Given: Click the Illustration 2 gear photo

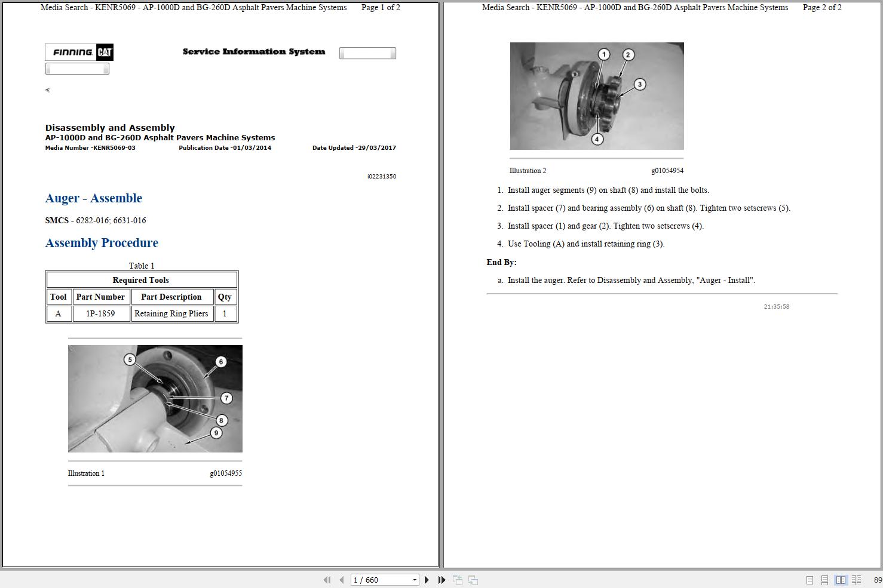Looking at the screenshot, I should click(x=597, y=96).
